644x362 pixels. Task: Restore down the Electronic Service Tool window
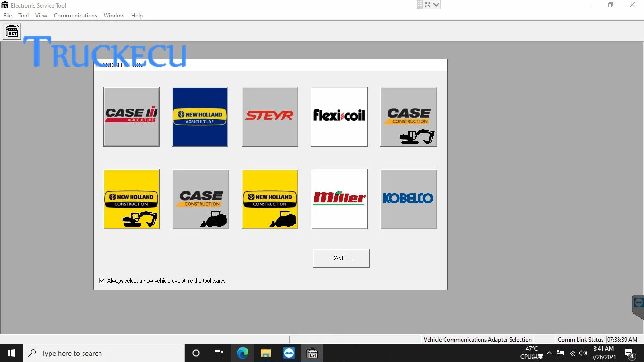611,5
